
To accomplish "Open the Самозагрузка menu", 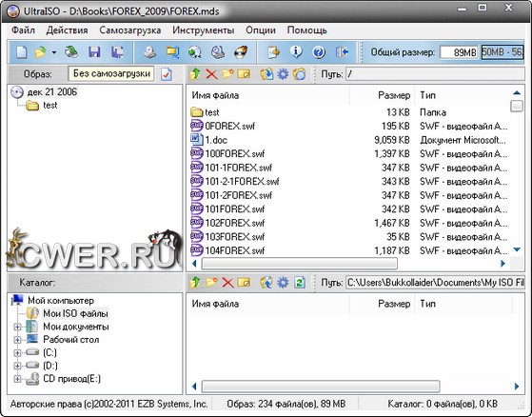I will pos(130,30).
